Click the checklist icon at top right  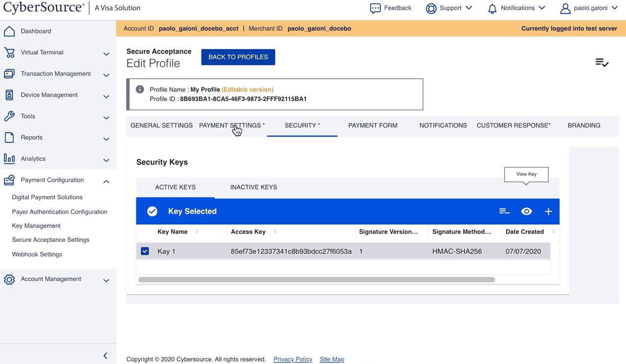(x=602, y=63)
